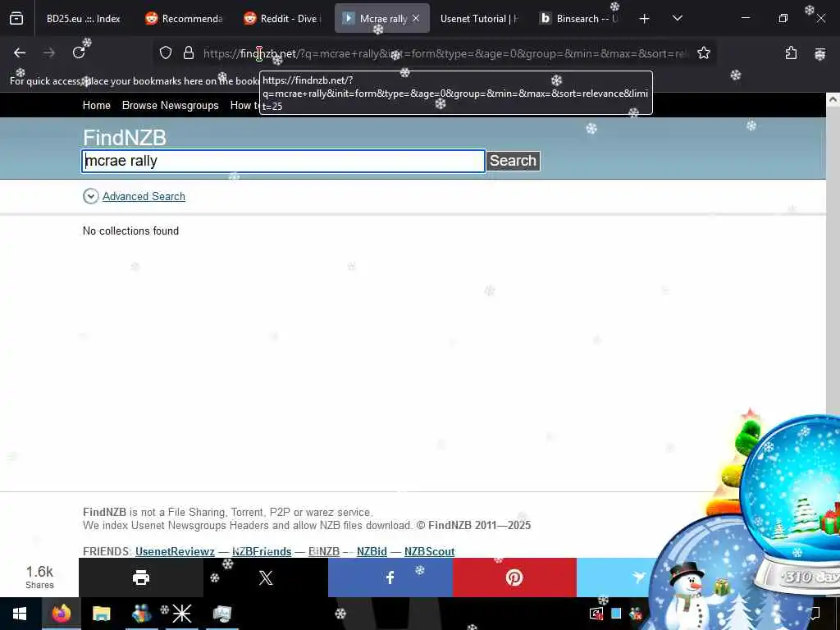Open the new tab plus icon
The width and height of the screenshot is (840, 630).
pyautogui.click(x=645, y=19)
